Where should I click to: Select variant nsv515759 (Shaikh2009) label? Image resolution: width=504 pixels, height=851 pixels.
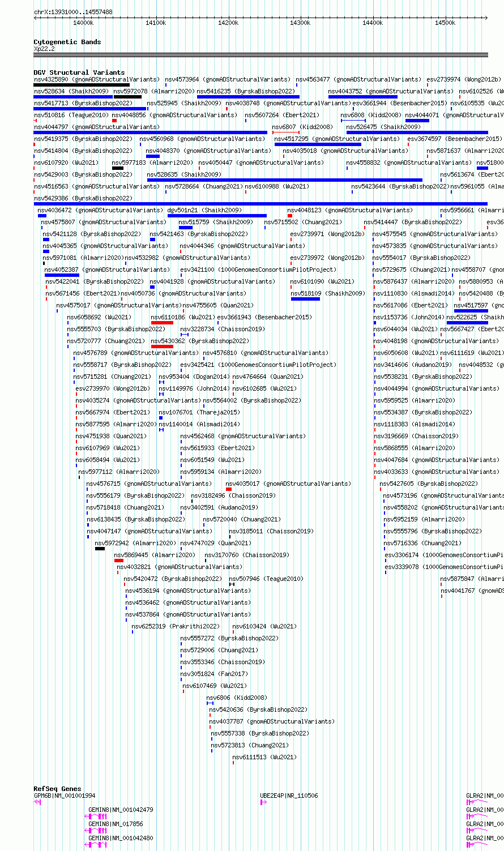click(216, 222)
